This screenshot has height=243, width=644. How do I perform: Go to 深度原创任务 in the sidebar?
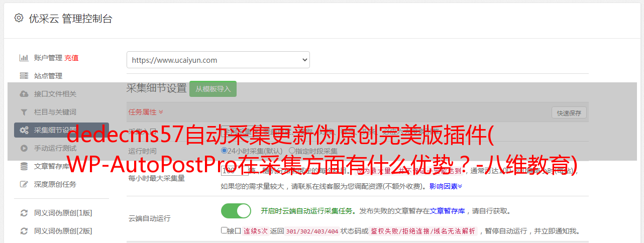pos(55,184)
